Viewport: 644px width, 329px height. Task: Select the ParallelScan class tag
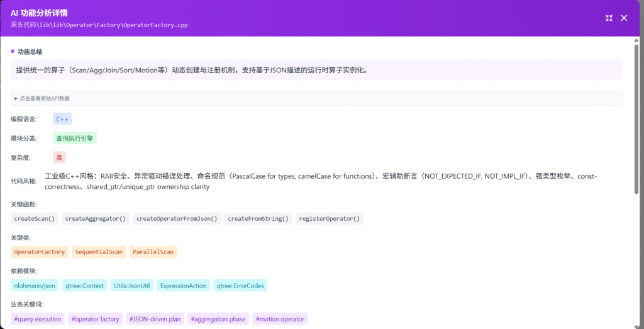tap(153, 252)
